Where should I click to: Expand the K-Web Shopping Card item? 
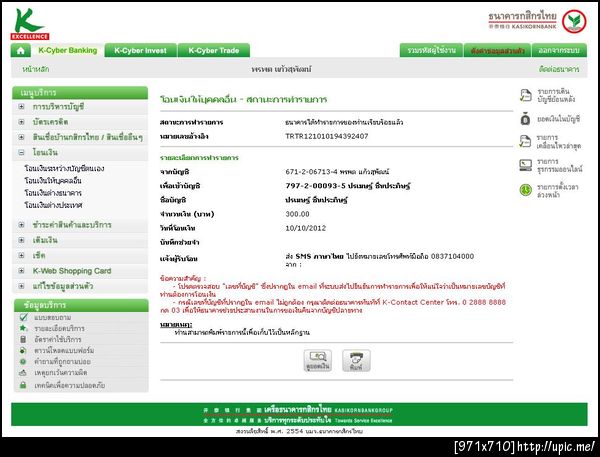pos(21,271)
